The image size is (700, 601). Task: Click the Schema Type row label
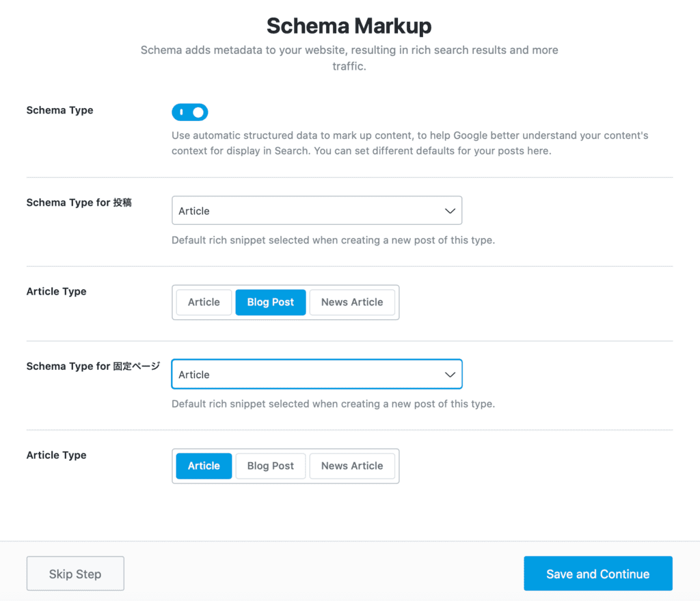tap(59, 110)
